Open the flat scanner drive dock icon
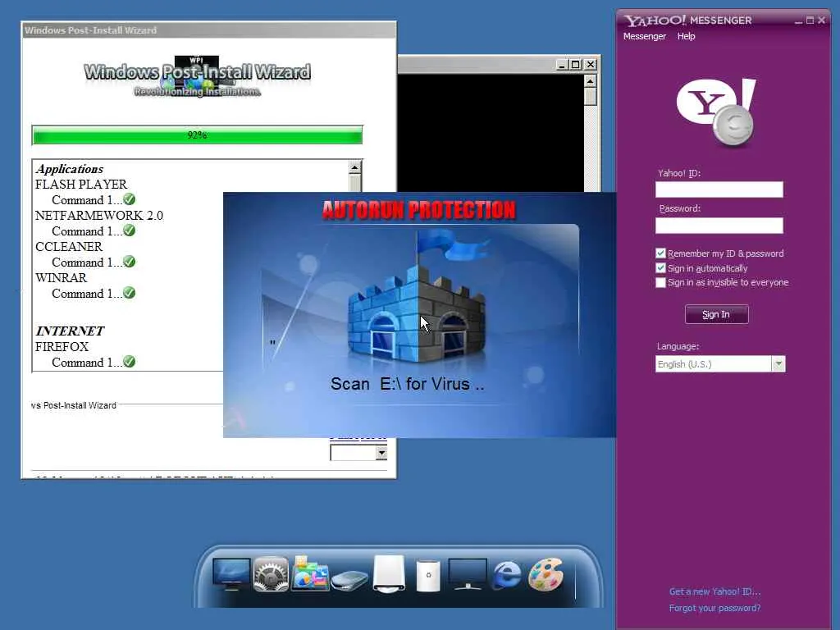Screen dimensions: 840x630 coord(349,581)
